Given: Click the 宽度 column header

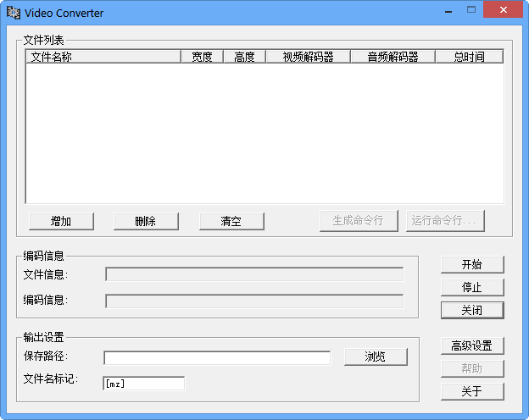Looking at the screenshot, I should point(202,57).
